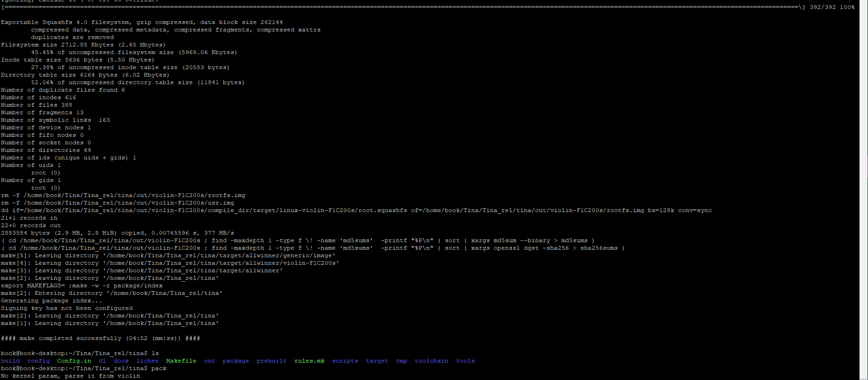
Task: Click the 'package' directory in ls listing
Action: pyautogui.click(x=236, y=361)
